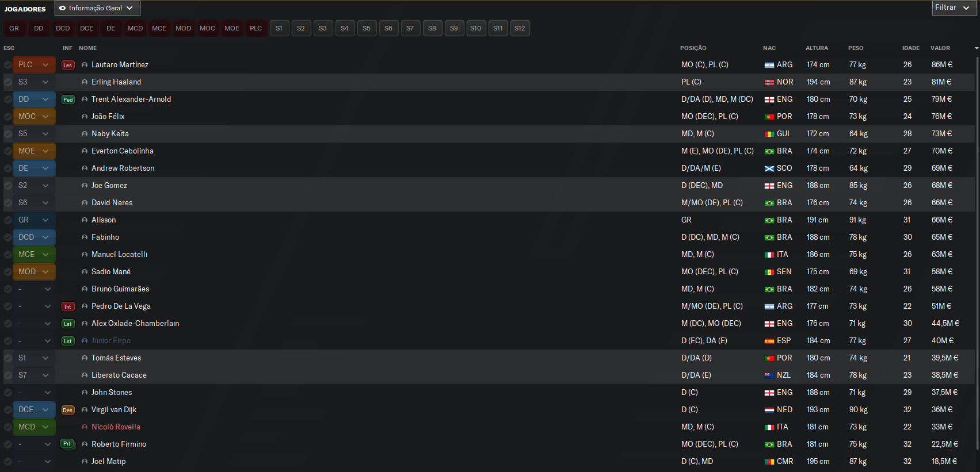
Task: Click the Prt icon for Roberto Firmino
Action: [68, 444]
